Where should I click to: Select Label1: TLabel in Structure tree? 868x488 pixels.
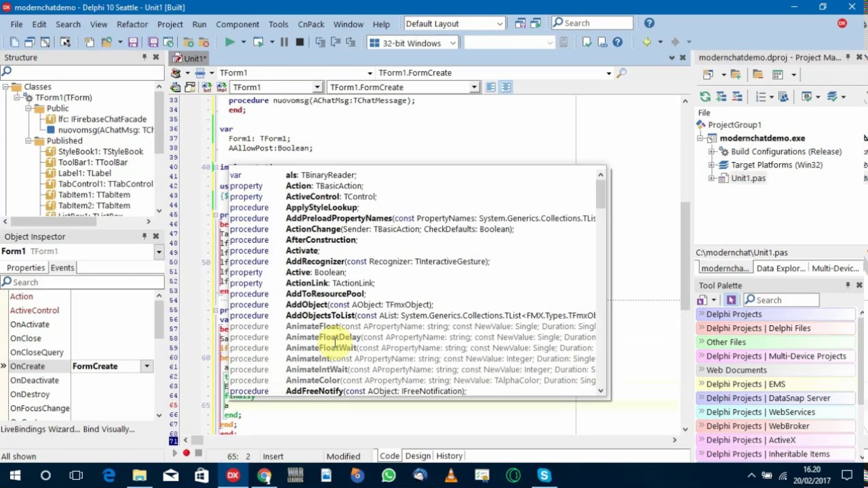(85, 173)
